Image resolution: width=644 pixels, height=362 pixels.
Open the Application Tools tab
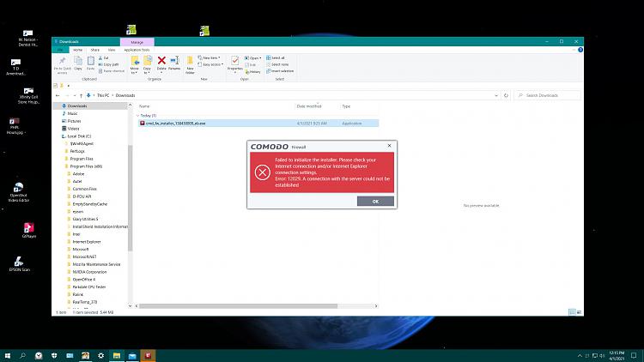click(x=137, y=50)
